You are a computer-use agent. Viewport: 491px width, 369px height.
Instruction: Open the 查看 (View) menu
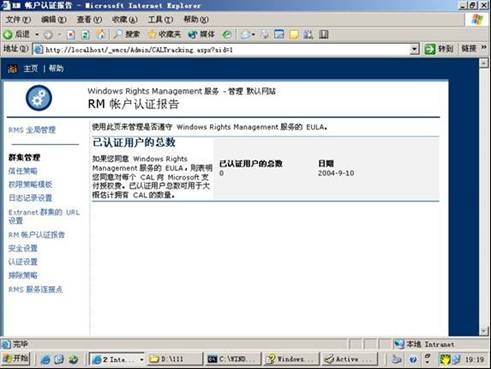click(89, 20)
